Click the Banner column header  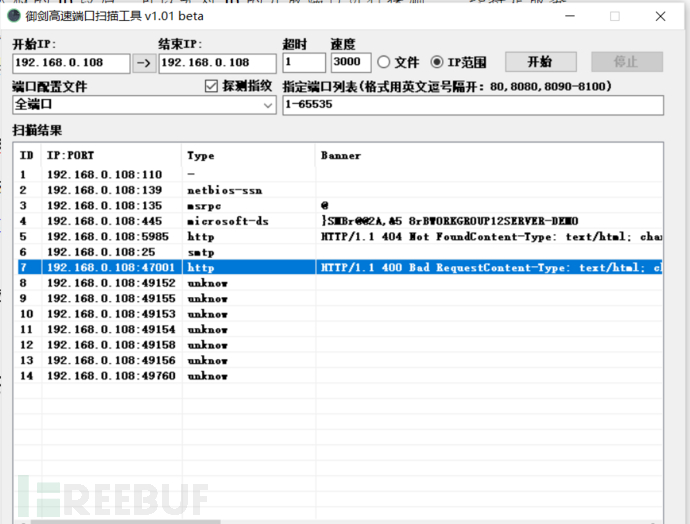tap(489, 155)
